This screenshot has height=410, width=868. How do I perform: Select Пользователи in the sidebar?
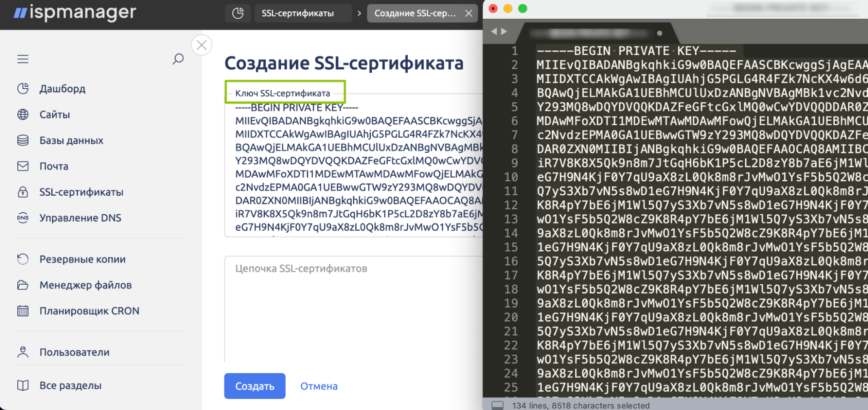(x=74, y=352)
